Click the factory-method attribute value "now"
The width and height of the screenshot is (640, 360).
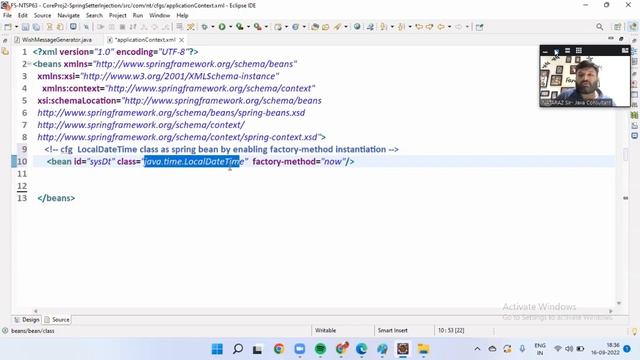tap(333, 162)
